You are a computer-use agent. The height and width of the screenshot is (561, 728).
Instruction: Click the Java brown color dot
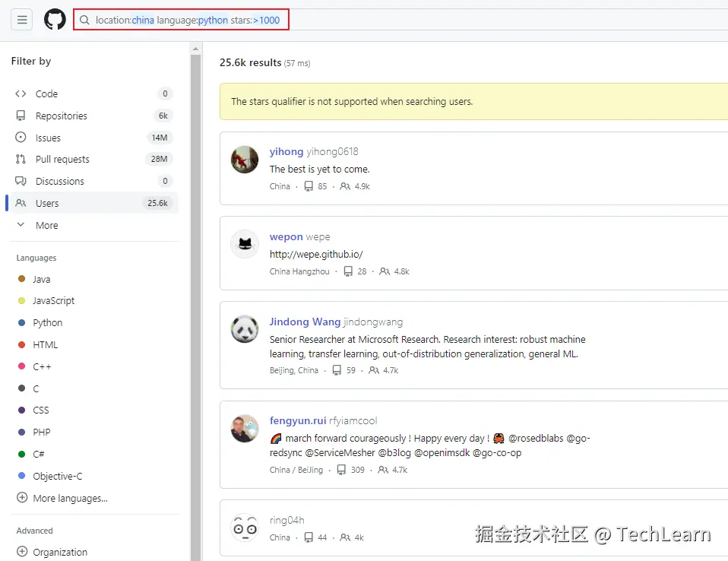(21, 279)
